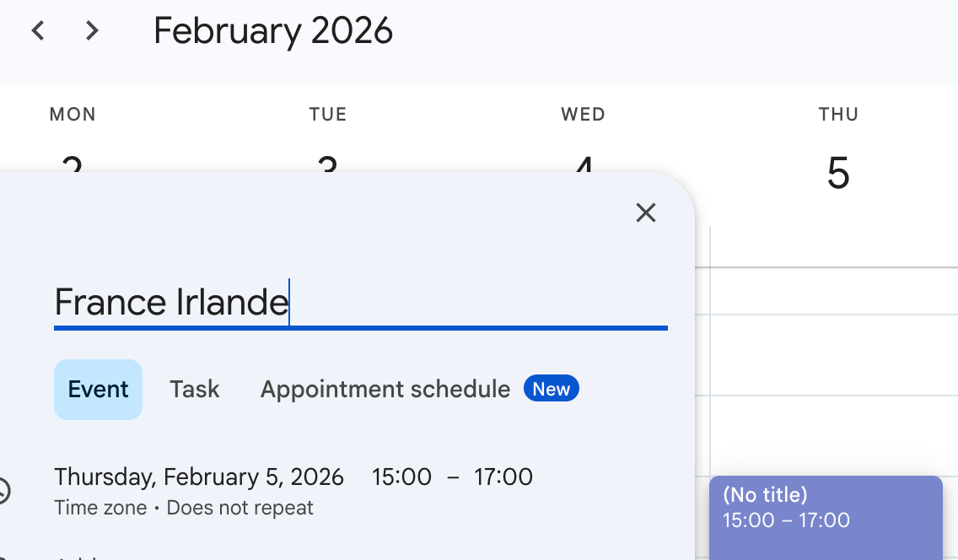Open the 17:00 end time dropdown

coord(503,477)
